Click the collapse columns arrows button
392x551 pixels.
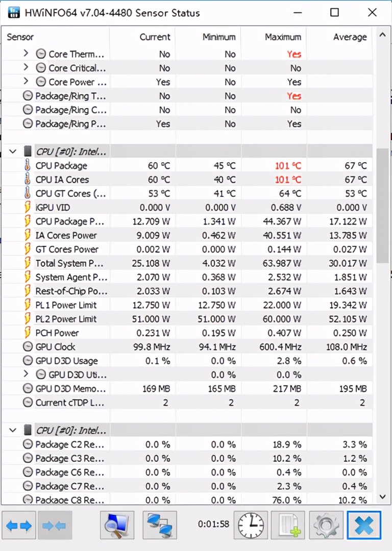[x=55, y=525]
